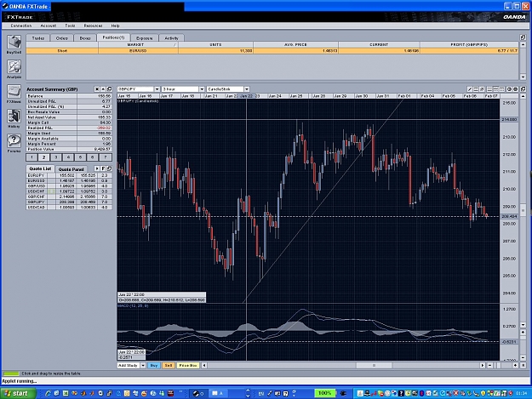This screenshot has width=532, height=399.
Task: Open the Analysis tool from sidebar
Action: point(14,67)
